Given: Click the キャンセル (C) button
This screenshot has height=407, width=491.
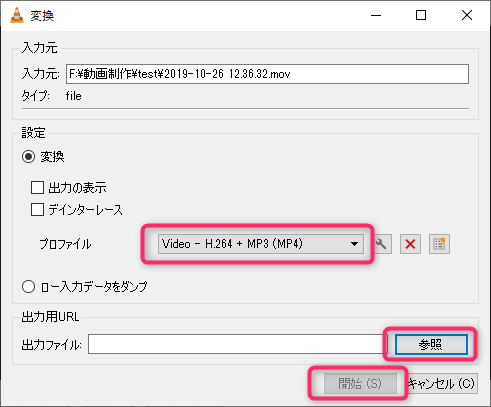Looking at the screenshot, I should (x=442, y=383).
